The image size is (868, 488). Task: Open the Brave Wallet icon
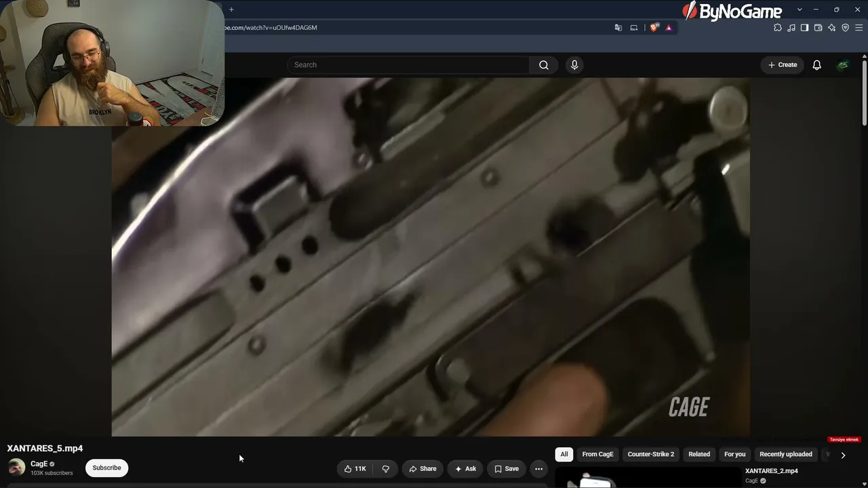click(818, 28)
